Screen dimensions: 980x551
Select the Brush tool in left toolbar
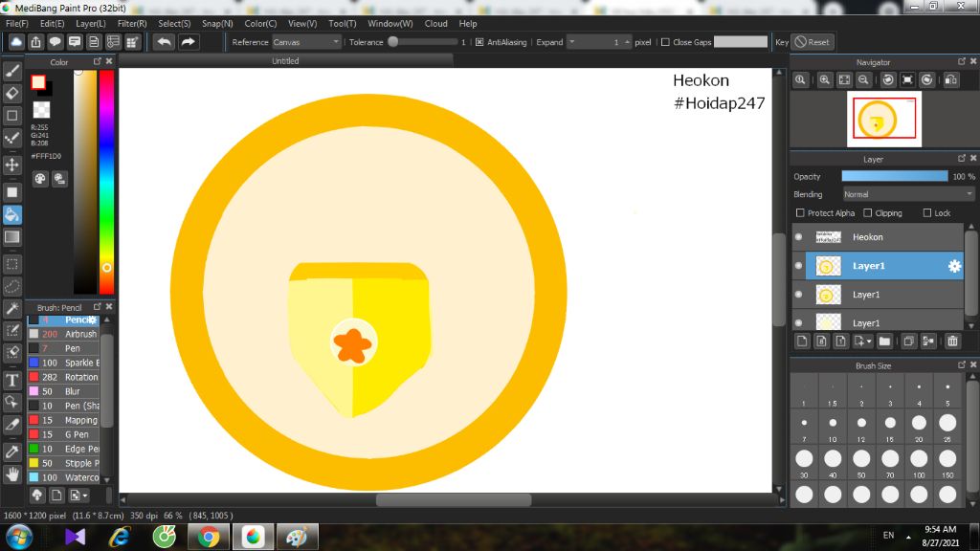(11, 71)
